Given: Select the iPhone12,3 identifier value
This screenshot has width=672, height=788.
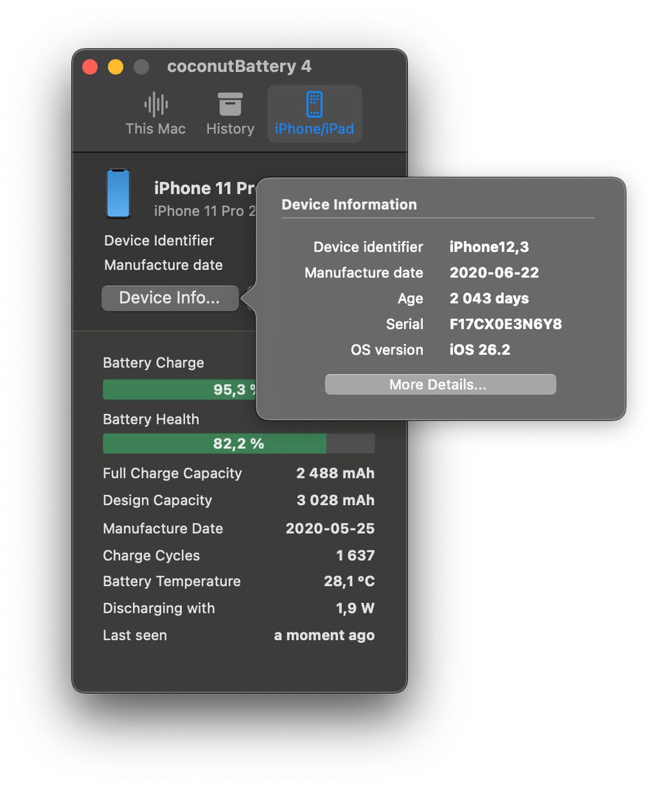Looking at the screenshot, I should 489,247.
